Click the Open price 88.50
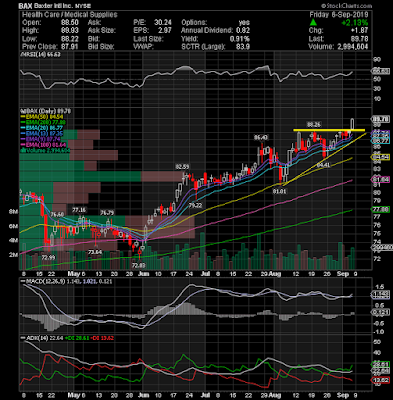393x400 pixels. pyautogui.click(x=70, y=23)
